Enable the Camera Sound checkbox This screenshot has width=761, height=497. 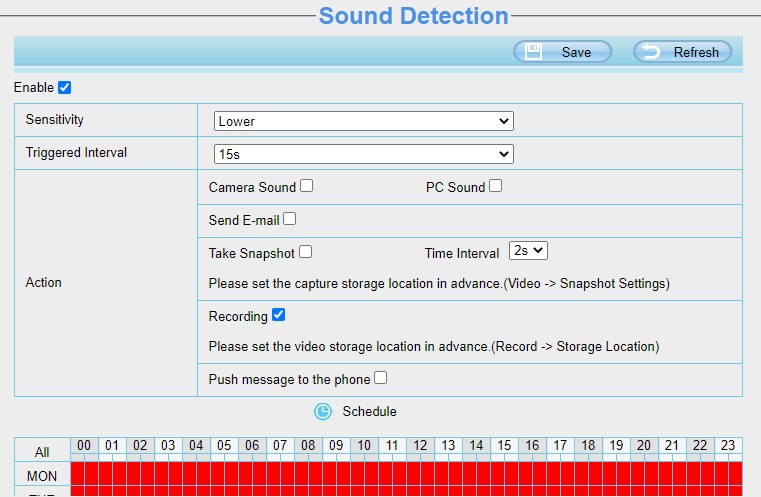point(306,186)
